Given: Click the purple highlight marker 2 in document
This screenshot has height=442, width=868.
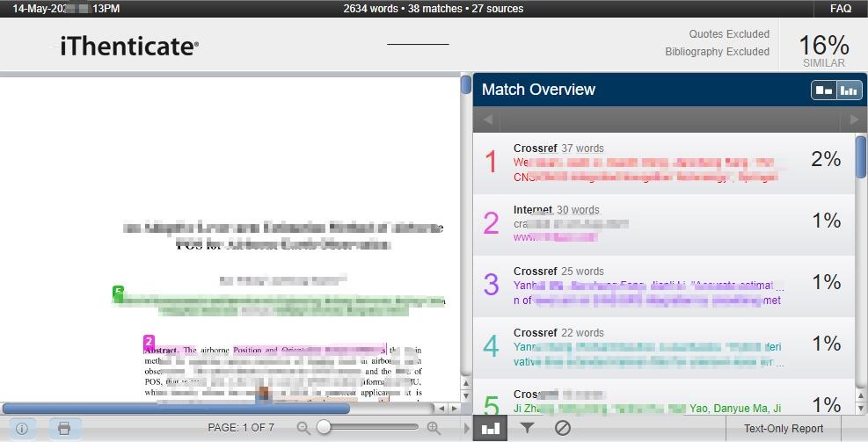Looking at the screenshot, I should click(150, 341).
